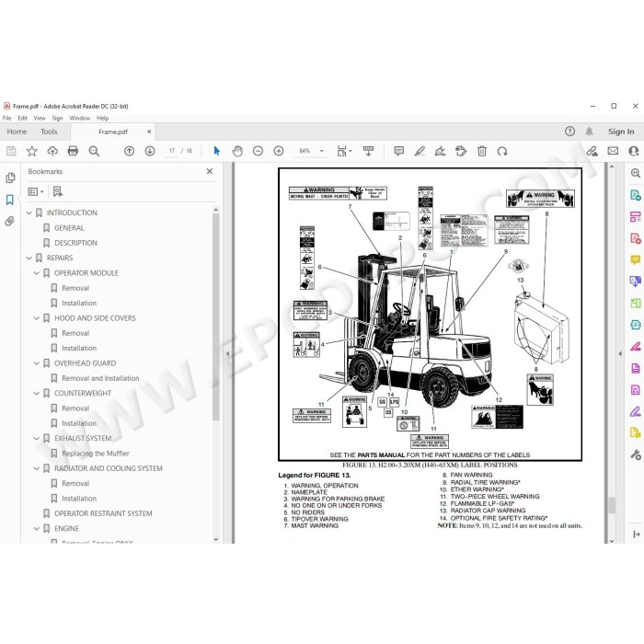Collapse the ENGINE bookmark
Viewport: 644px width, 644px height.
[x=37, y=529]
